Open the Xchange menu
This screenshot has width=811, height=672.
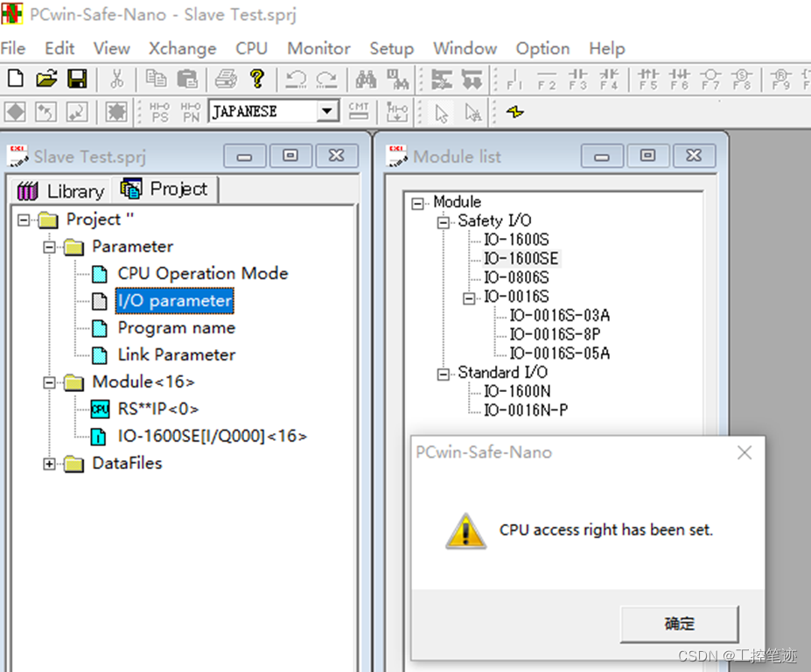click(x=182, y=49)
